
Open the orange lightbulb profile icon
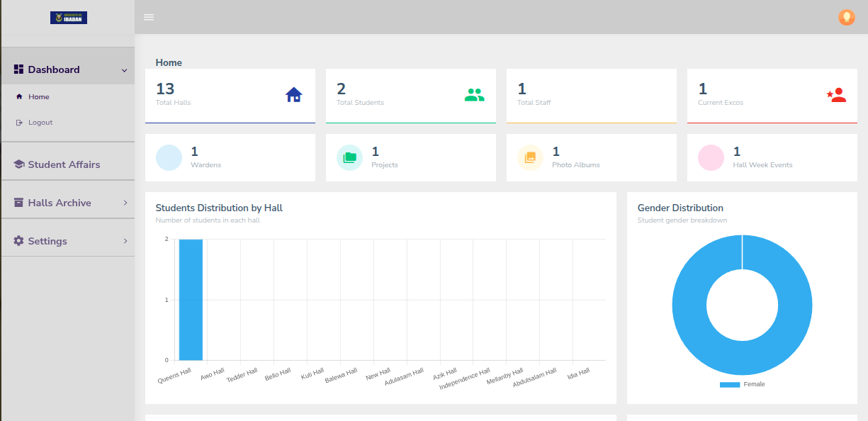tap(846, 18)
